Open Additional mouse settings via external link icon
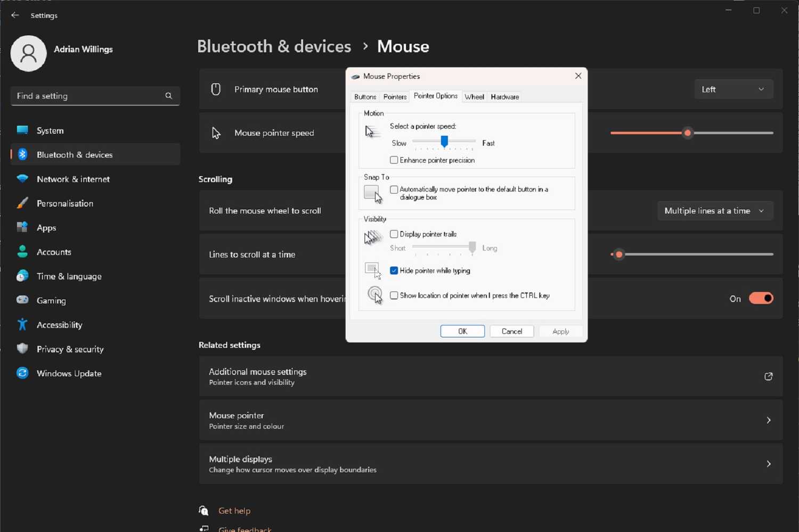This screenshot has height=532, width=799. pos(769,377)
